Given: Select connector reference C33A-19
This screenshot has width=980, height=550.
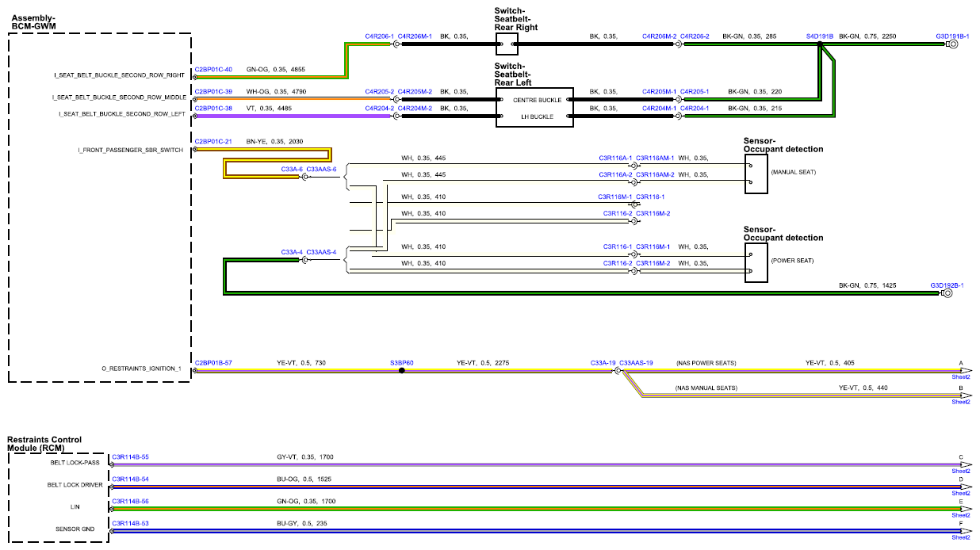Looking at the screenshot, I should tap(603, 362).
